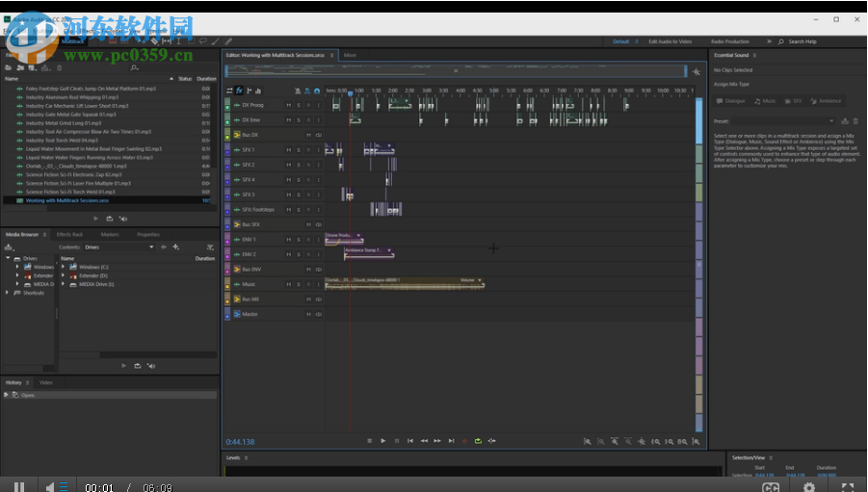Click the fx effects view icon
Image resolution: width=868 pixels, height=492 pixels.
coord(239,90)
